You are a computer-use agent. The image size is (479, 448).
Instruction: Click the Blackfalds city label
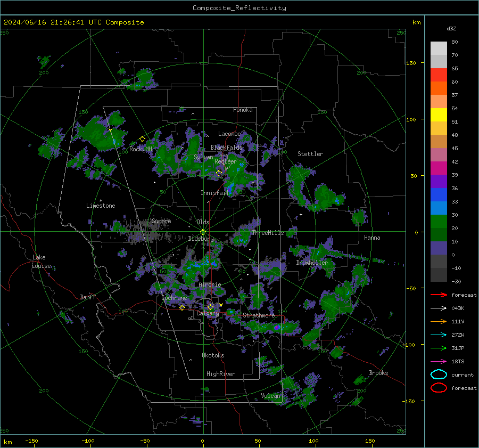226,148
